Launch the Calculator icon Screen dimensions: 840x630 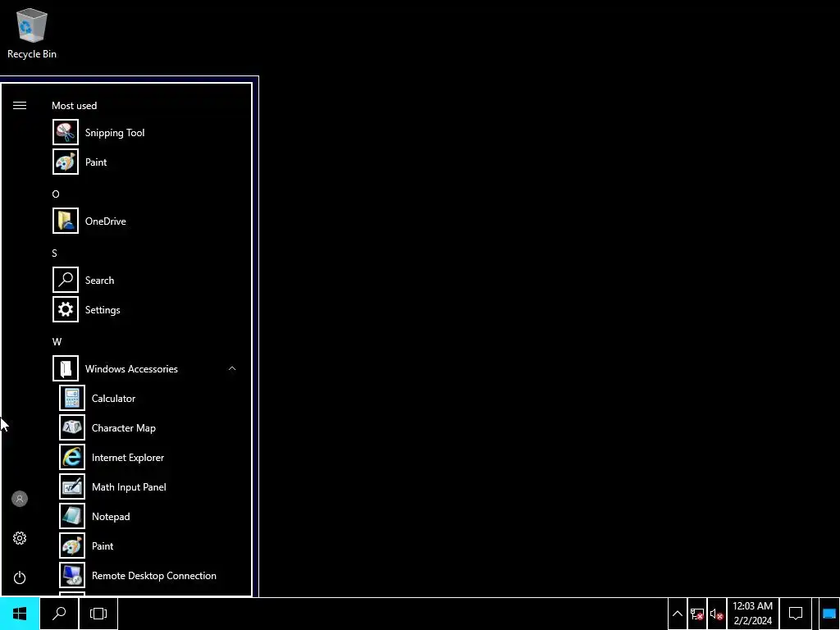pyautogui.click(x=72, y=398)
